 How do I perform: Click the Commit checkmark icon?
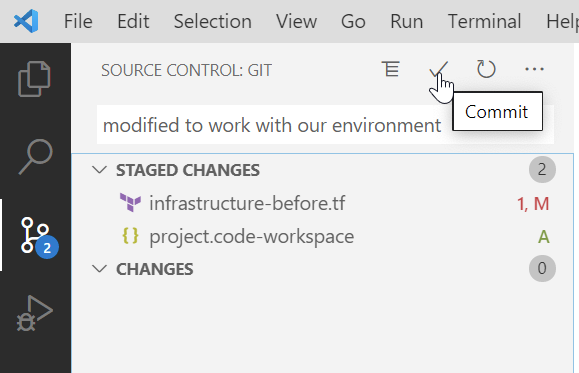point(439,69)
